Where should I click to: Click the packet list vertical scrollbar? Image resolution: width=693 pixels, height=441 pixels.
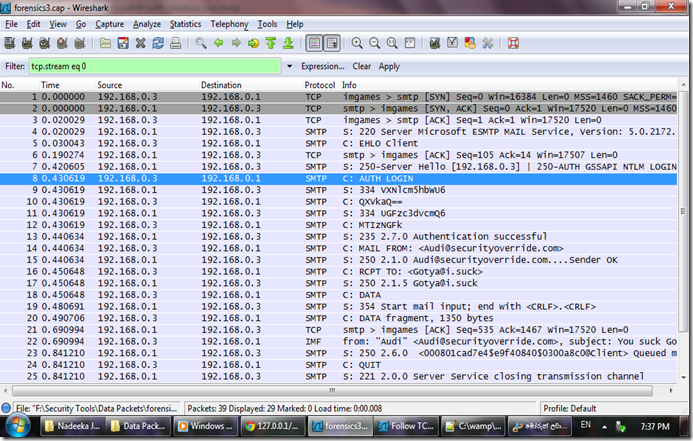tap(684, 211)
